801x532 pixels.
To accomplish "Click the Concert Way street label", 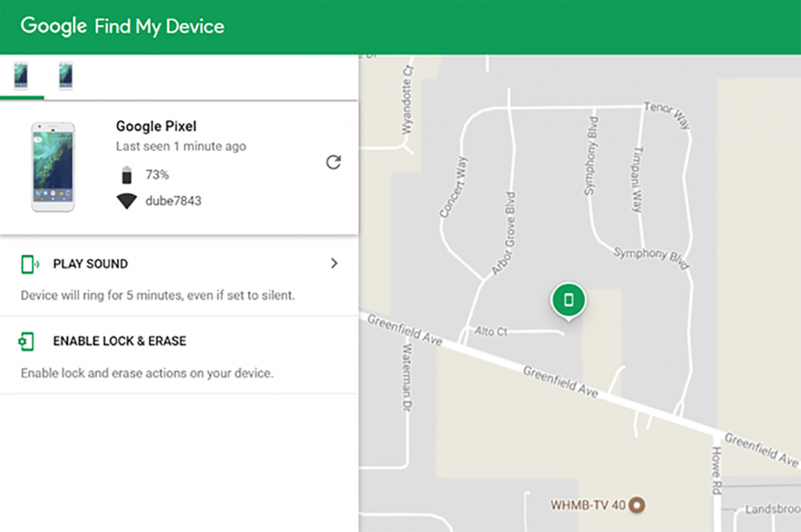I will (x=453, y=187).
